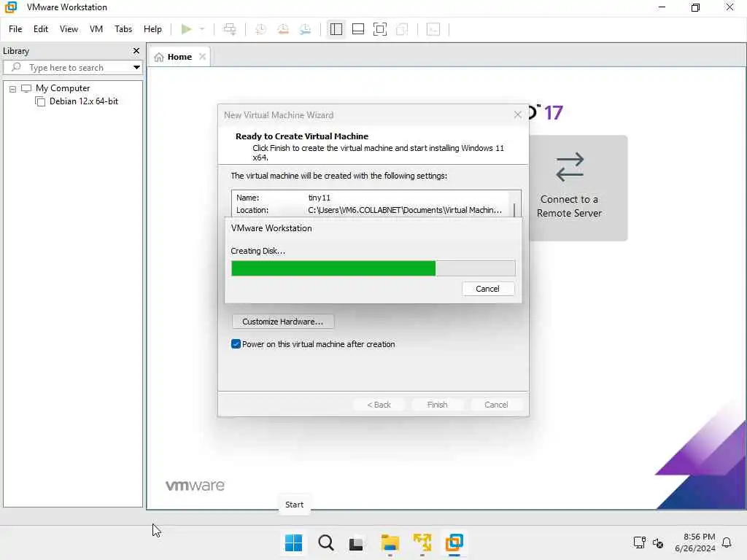Click the Enter Full Screen icon
747x560 pixels.
pyautogui.click(x=379, y=29)
